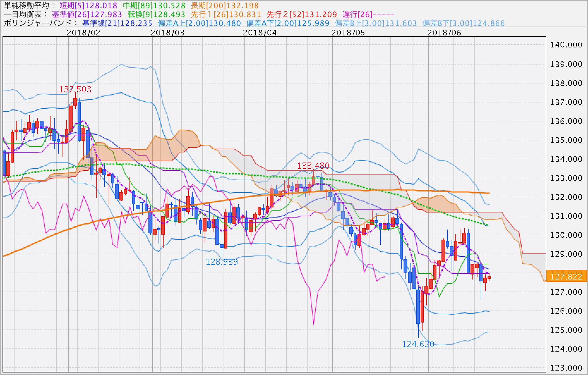Click the 124.620 low price annotation
Viewport: 588px width, 375px height.
click(418, 344)
